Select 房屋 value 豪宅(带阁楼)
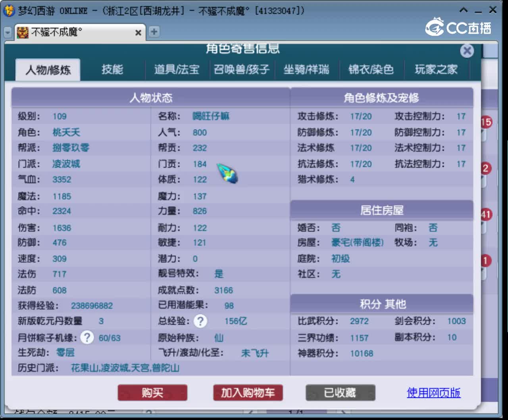 357,243
